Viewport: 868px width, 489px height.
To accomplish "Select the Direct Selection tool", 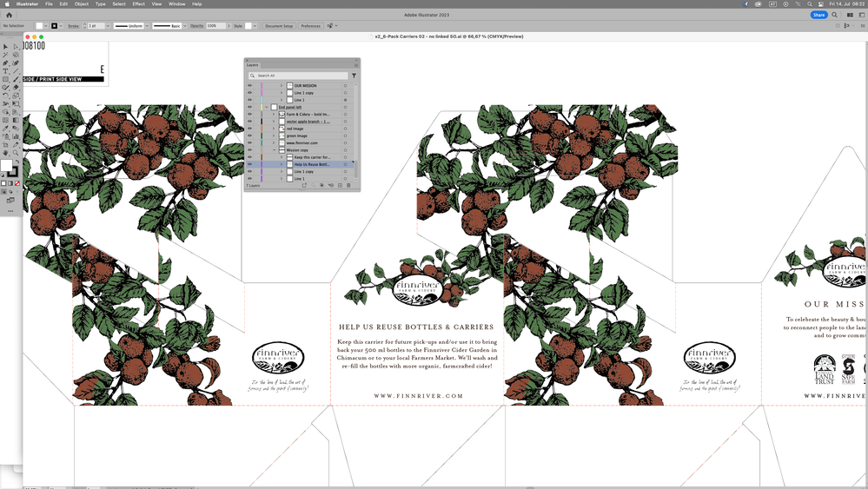I will coord(16,47).
